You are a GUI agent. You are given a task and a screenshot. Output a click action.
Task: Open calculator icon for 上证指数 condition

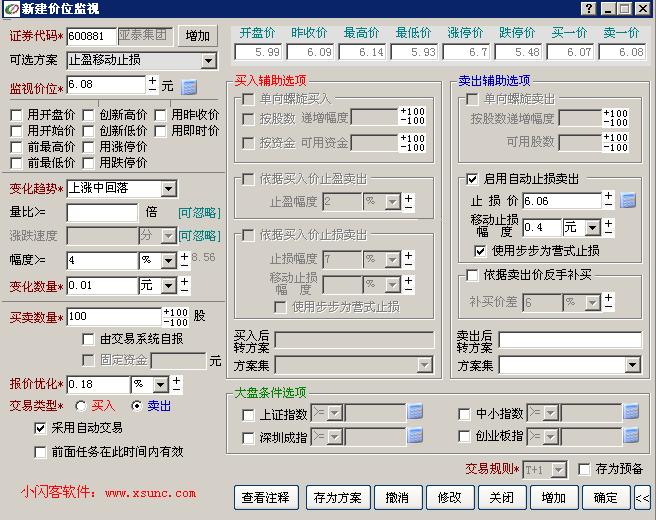[x=415, y=412]
